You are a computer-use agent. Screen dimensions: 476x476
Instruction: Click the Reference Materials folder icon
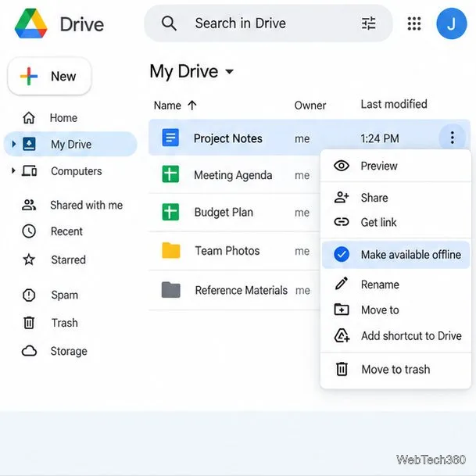pyautogui.click(x=171, y=290)
